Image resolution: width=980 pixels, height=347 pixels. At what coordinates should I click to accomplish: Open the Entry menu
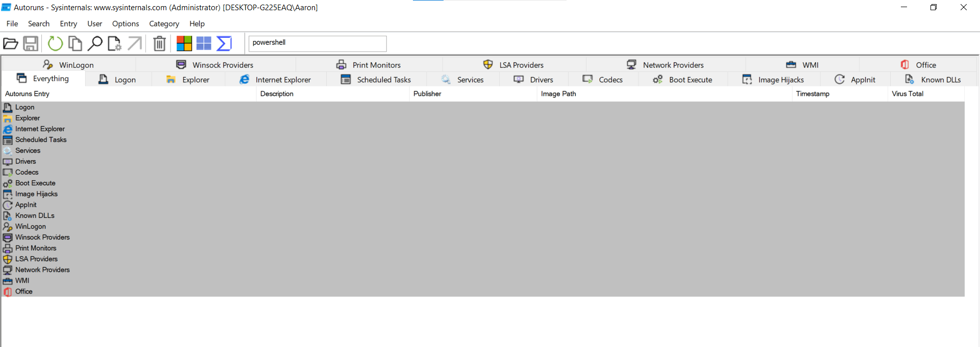tap(68, 23)
